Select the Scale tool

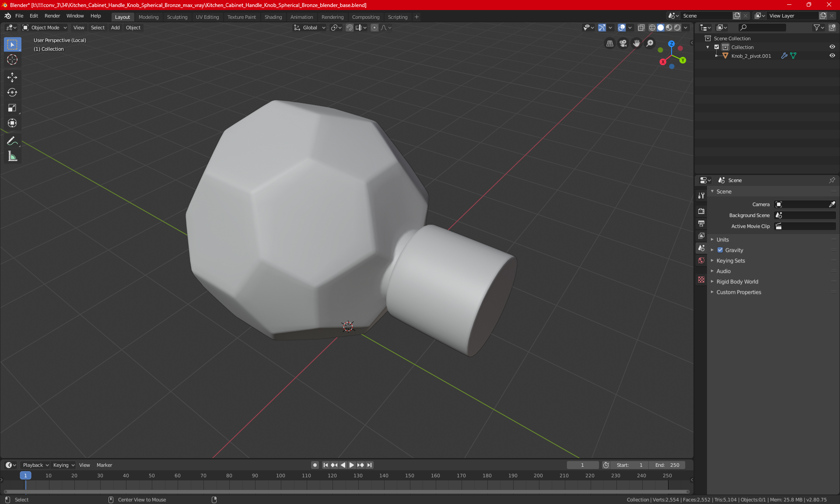[12, 108]
